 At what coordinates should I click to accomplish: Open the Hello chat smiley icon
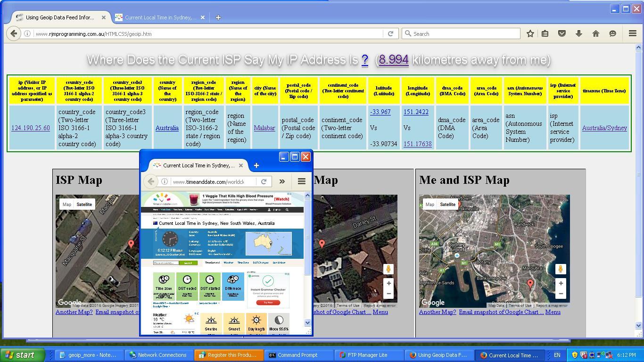tap(613, 33)
